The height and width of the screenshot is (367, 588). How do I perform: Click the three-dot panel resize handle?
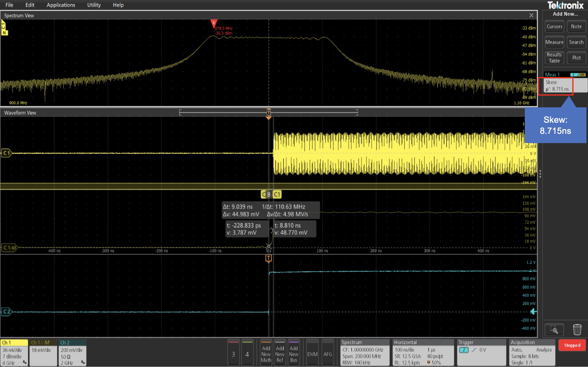pos(540,174)
